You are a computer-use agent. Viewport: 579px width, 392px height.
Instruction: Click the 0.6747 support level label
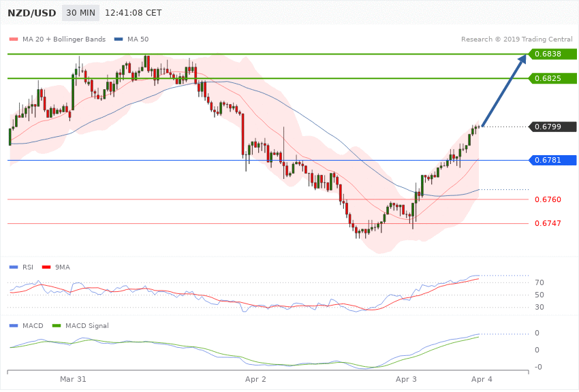(x=548, y=223)
